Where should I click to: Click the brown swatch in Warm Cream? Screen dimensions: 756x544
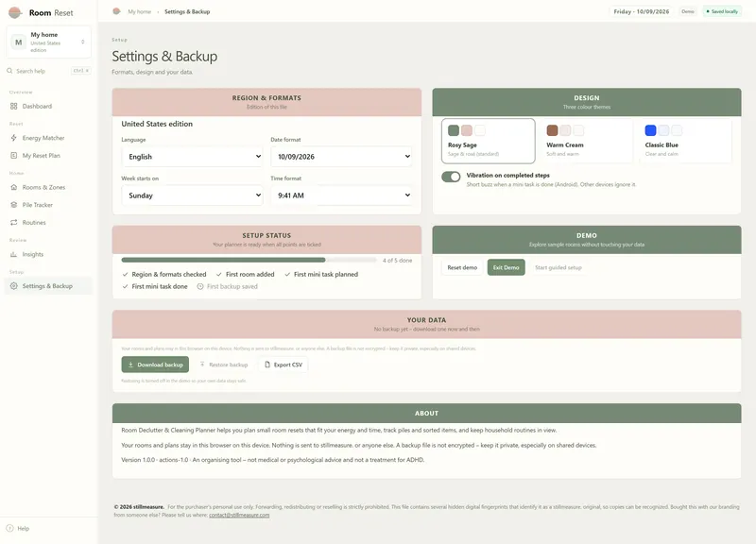(552, 130)
